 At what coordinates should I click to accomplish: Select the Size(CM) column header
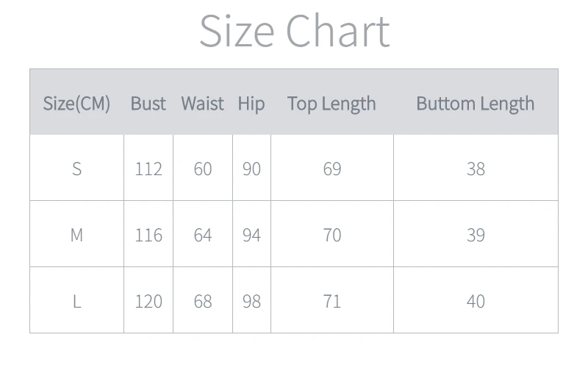coord(76,104)
